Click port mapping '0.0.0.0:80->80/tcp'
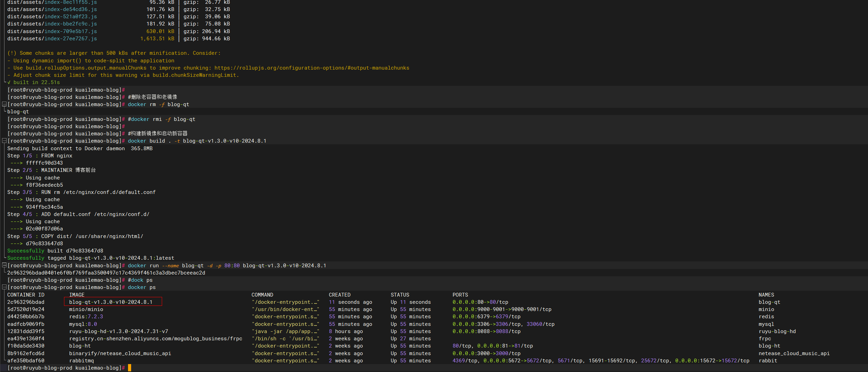 click(480, 302)
